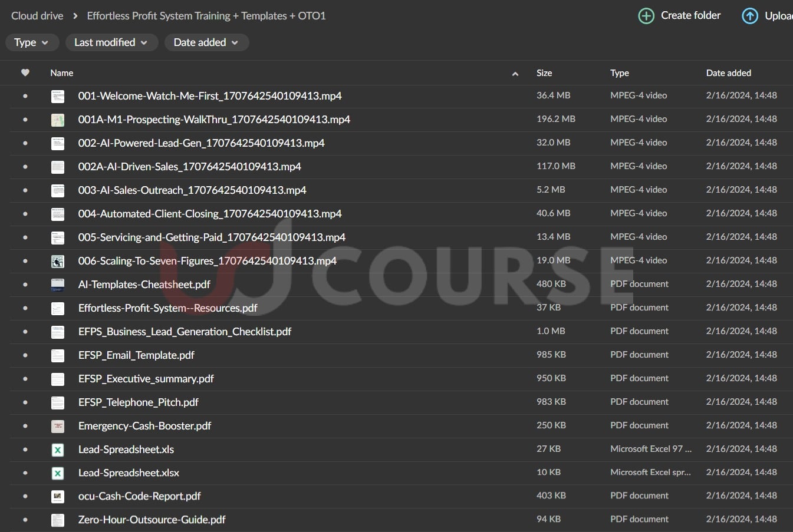Click the 001A-M1-Prospecting-WalkThru video thumbnail icon
The image size is (793, 532).
click(x=58, y=120)
